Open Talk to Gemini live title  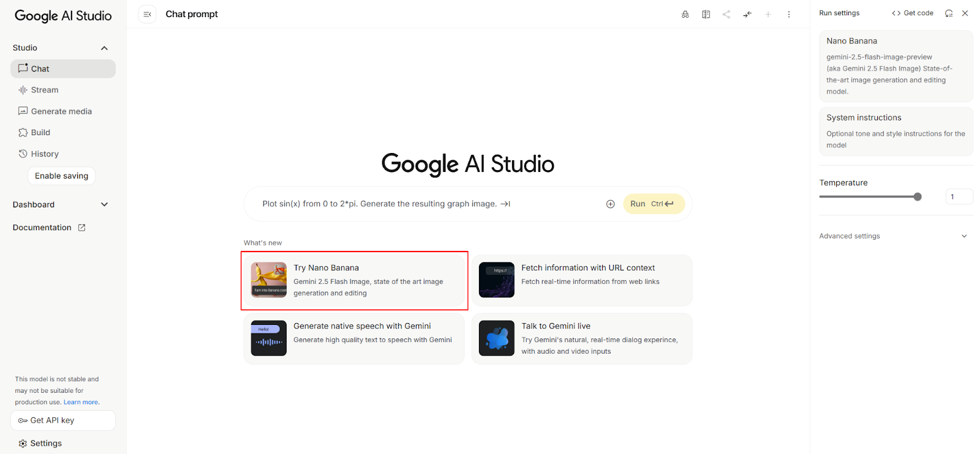[x=556, y=326]
